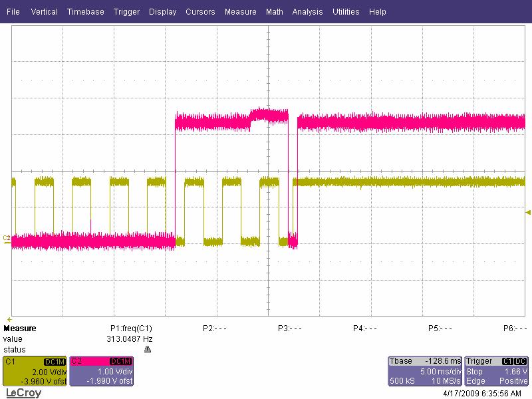Open the File menu

click(x=13, y=11)
